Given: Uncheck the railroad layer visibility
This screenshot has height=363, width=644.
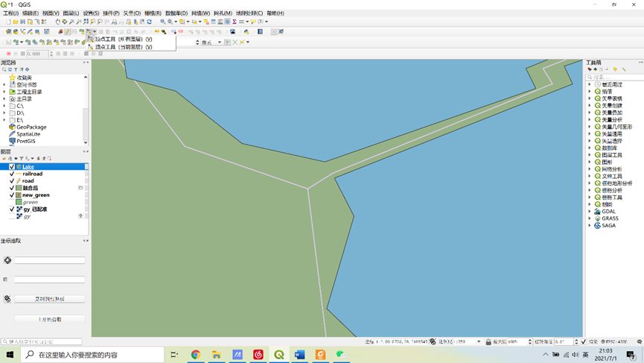Looking at the screenshot, I should [12, 174].
